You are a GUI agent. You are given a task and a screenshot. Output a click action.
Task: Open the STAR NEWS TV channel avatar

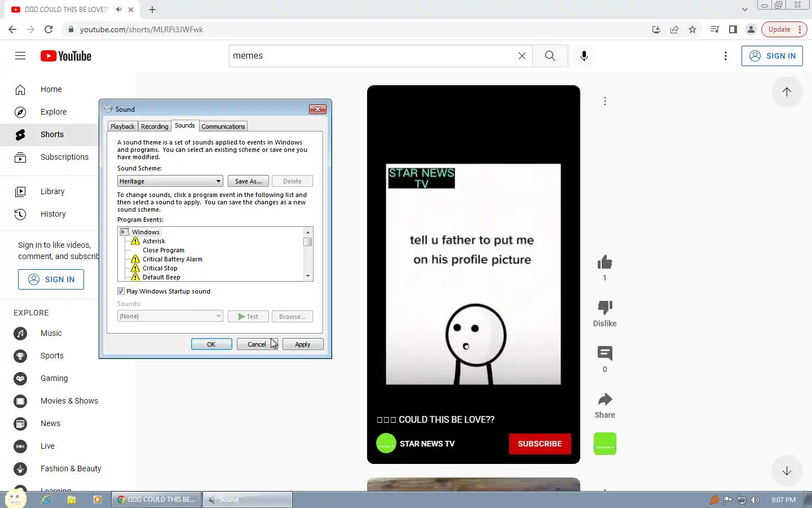click(386, 444)
